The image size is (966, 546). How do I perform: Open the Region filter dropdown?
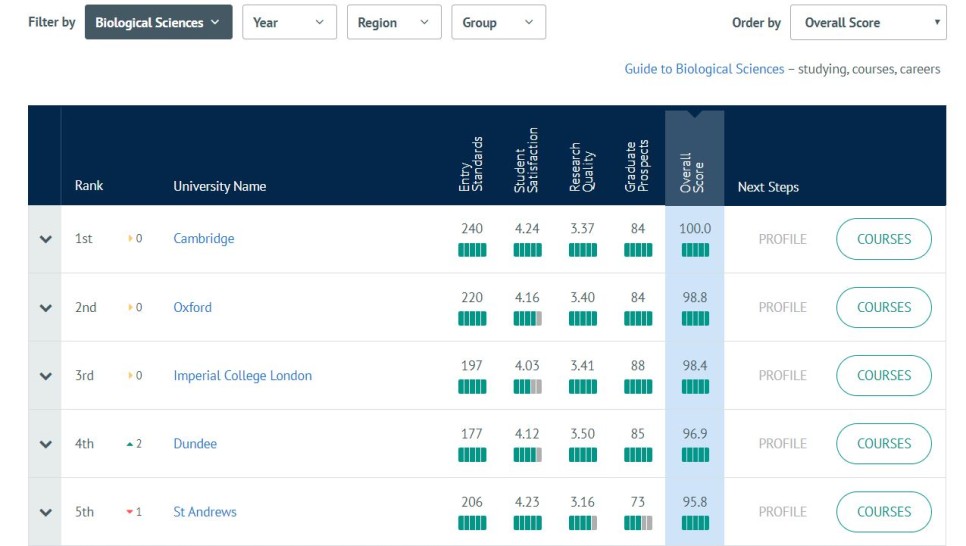(x=394, y=22)
